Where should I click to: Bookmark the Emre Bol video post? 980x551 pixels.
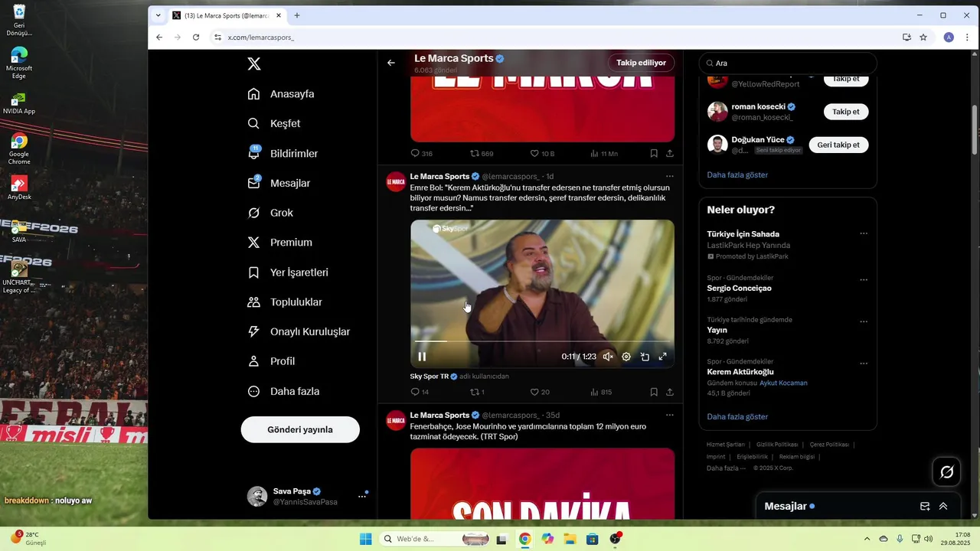pyautogui.click(x=654, y=392)
